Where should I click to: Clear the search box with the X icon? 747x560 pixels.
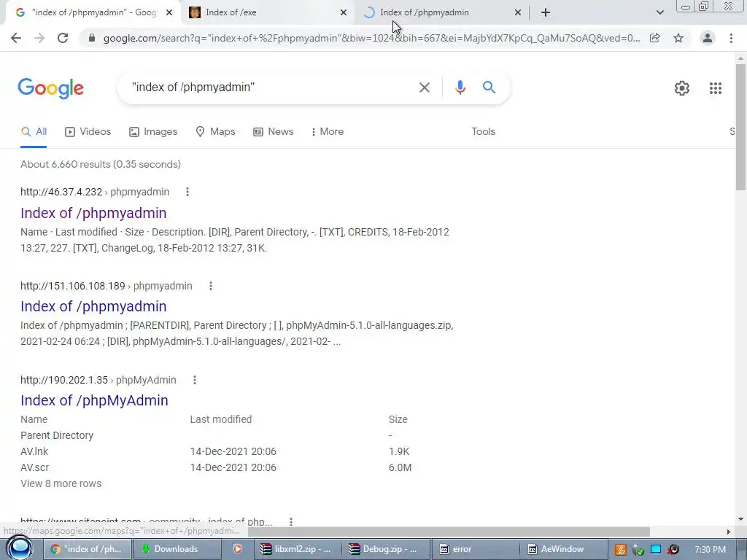[424, 87]
